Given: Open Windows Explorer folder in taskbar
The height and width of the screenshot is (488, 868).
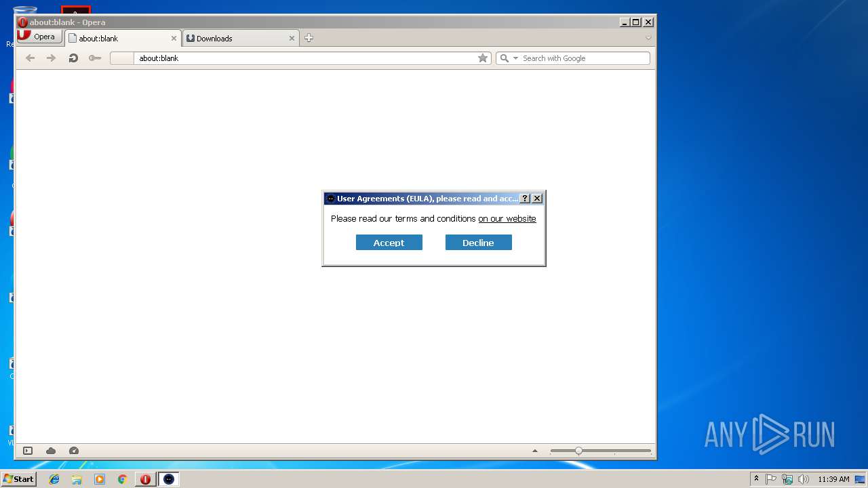Looking at the screenshot, I should point(77,479).
